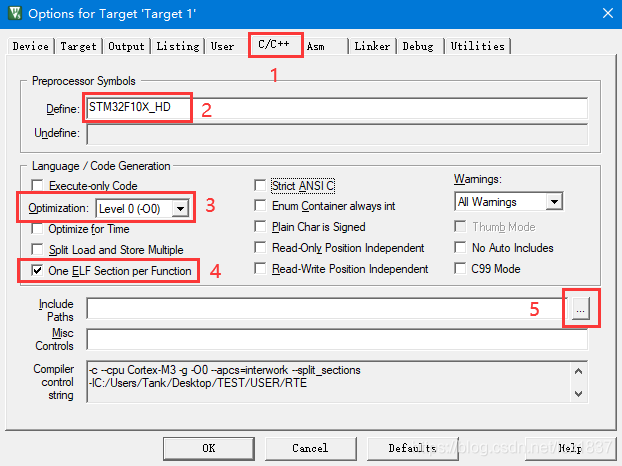Select the C/C++ tab

(x=274, y=44)
